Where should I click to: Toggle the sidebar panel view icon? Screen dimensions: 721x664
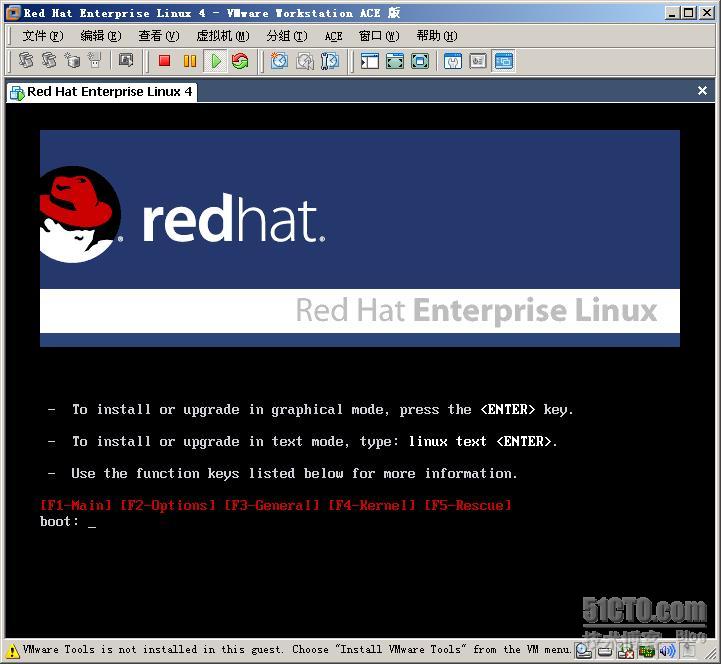click(x=370, y=61)
